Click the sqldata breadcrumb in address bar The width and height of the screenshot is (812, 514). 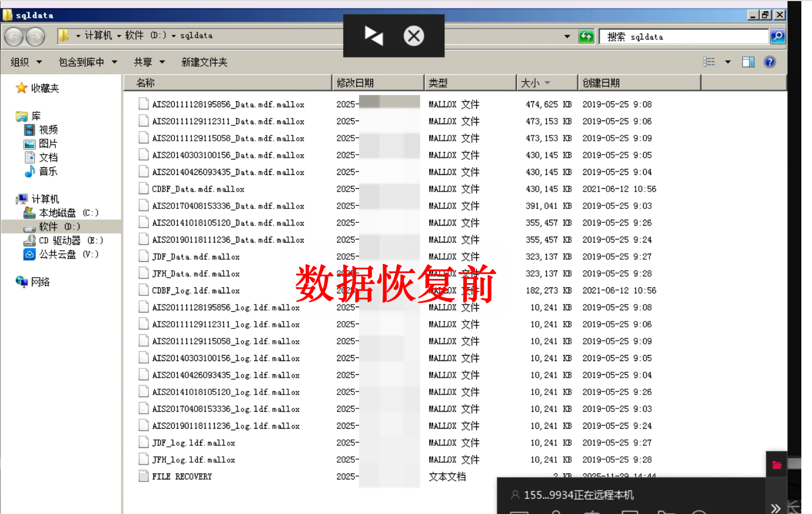196,35
